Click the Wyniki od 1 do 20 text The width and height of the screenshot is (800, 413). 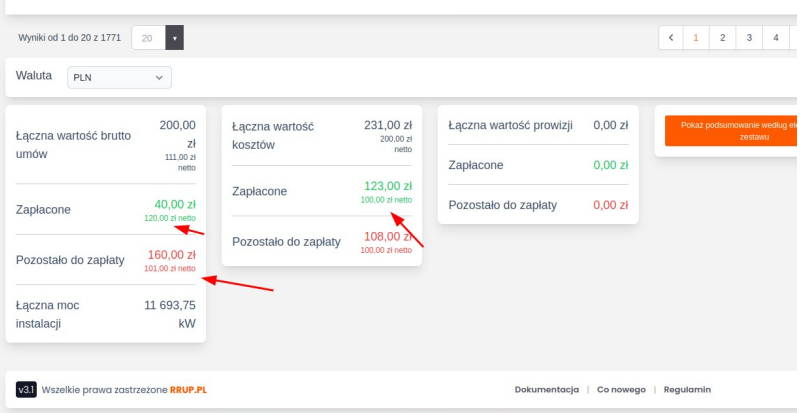69,38
